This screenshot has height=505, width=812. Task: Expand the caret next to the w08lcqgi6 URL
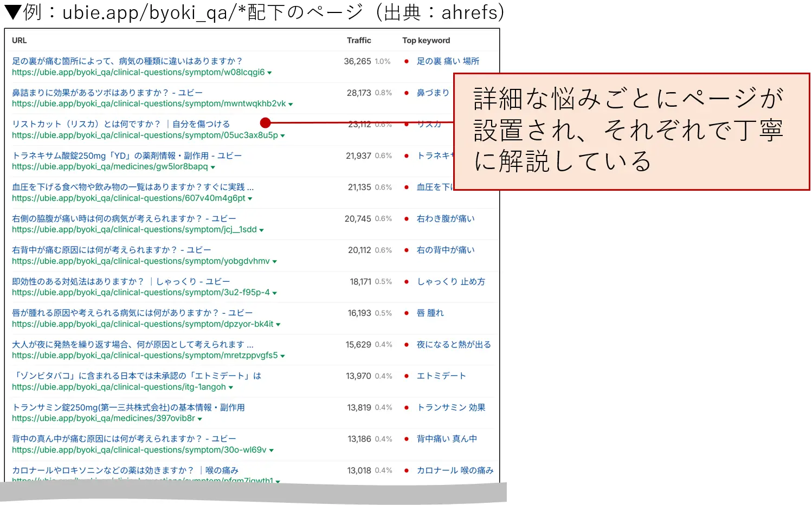tap(270, 73)
